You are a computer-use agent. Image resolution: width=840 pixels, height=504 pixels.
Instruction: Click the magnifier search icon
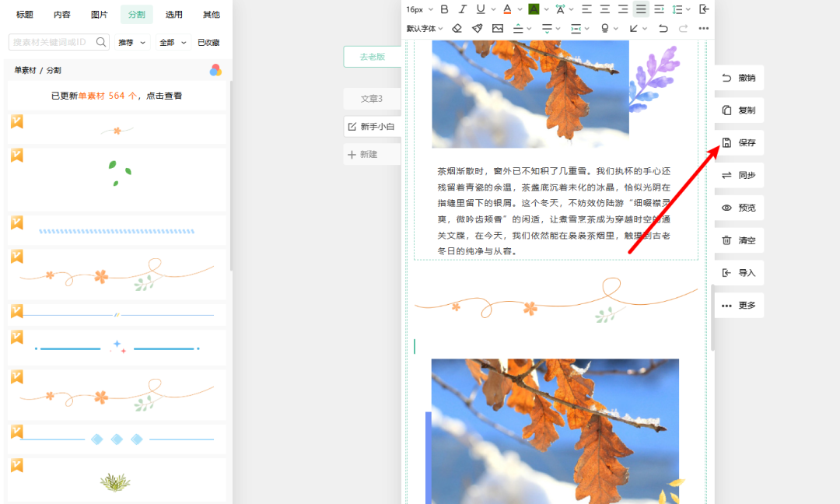(x=101, y=43)
